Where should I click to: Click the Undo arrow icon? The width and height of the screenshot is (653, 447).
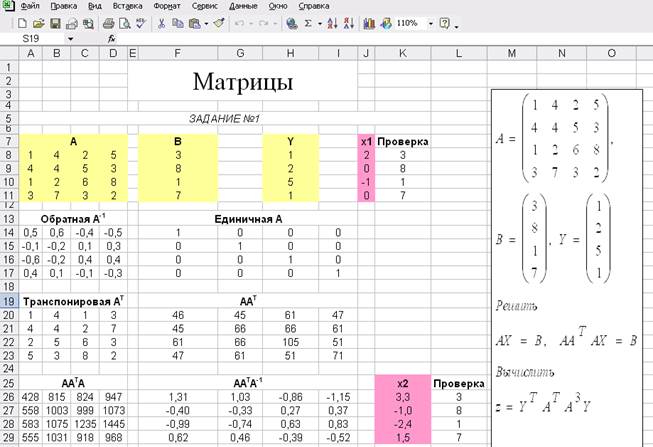tap(239, 23)
